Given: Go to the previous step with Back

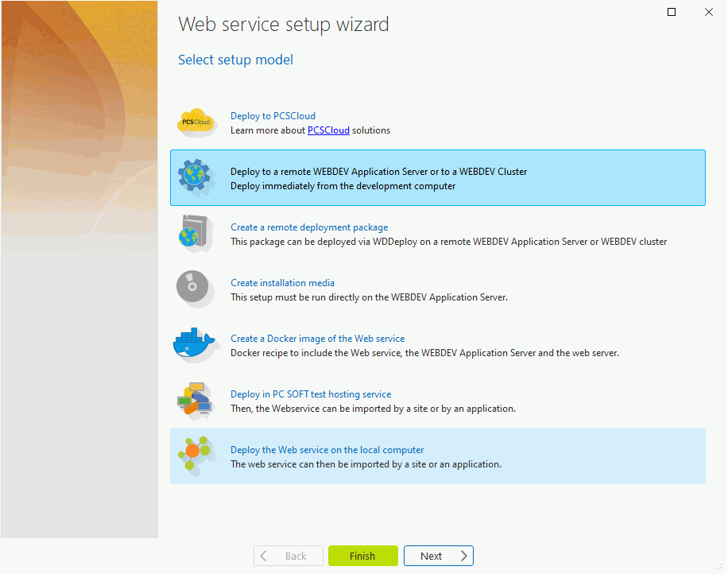Looking at the screenshot, I should [x=288, y=556].
